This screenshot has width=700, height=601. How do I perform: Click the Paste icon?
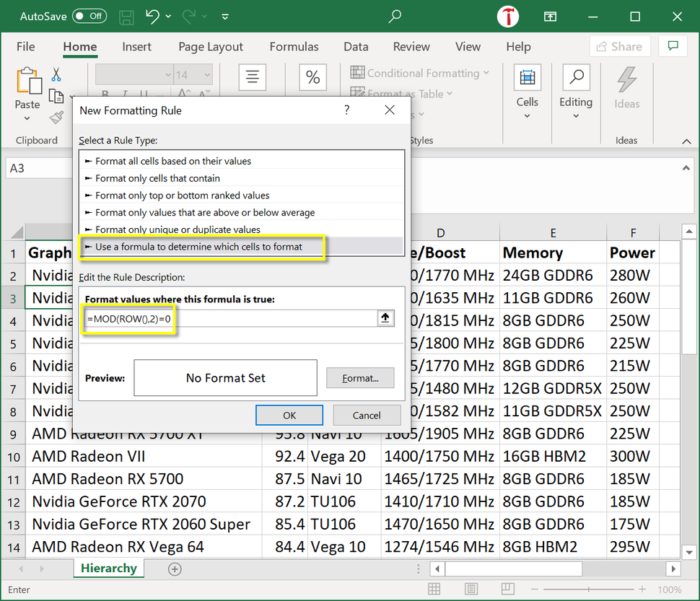click(x=27, y=83)
